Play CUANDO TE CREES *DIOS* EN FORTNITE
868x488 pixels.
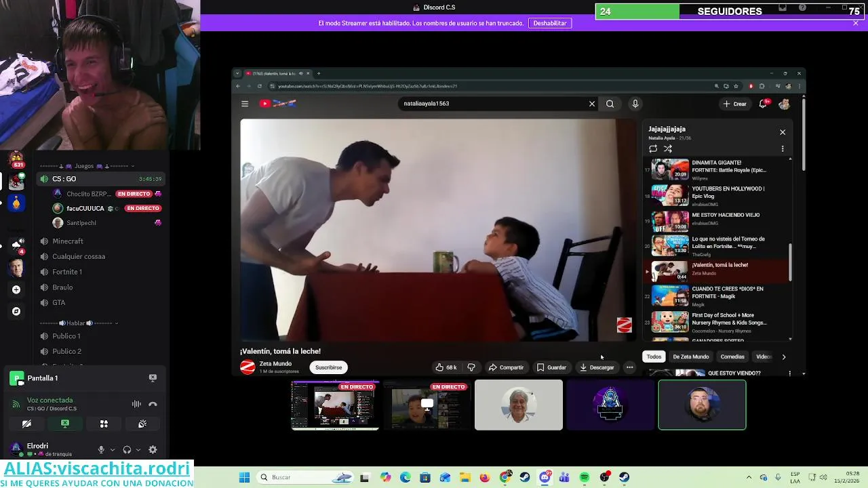click(x=715, y=296)
